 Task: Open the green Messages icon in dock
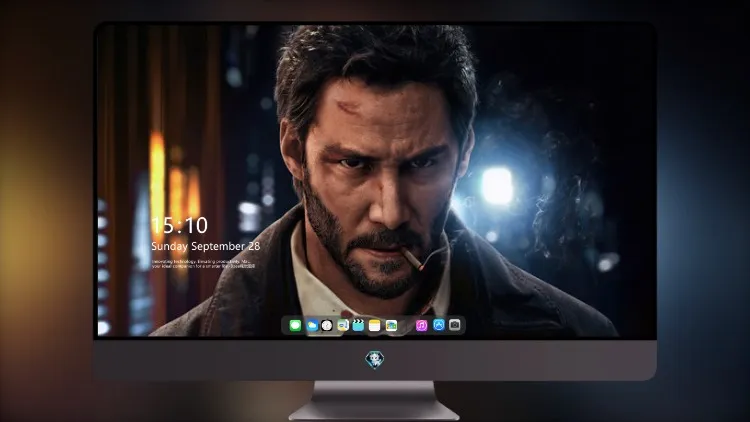pyautogui.click(x=296, y=325)
